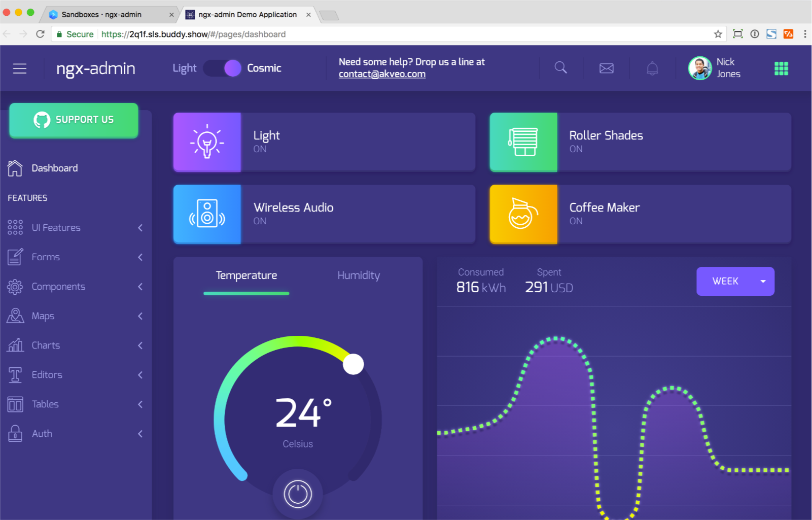Click the Coffee Maker pot icon
The image size is (812, 520).
pos(523,214)
